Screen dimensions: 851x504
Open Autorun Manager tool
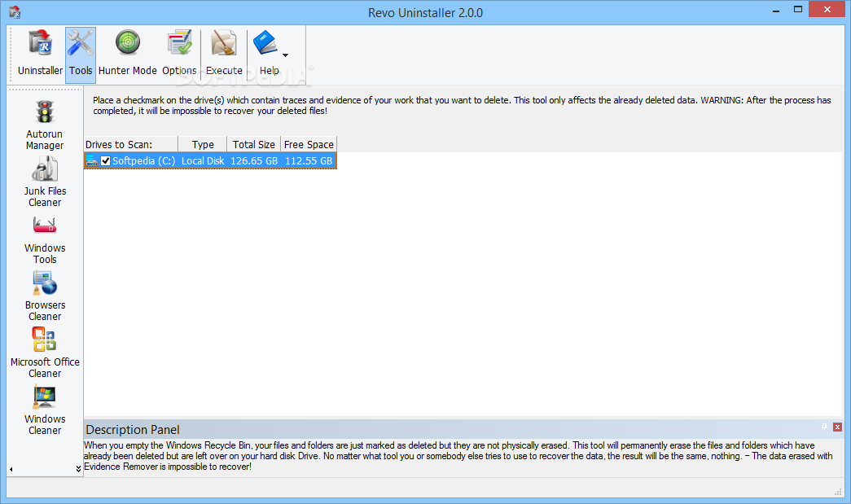pyautogui.click(x=45, y=125)
